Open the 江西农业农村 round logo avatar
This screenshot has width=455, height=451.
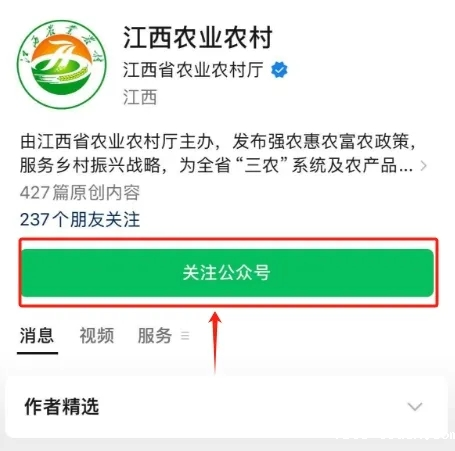tap(62, 64)
